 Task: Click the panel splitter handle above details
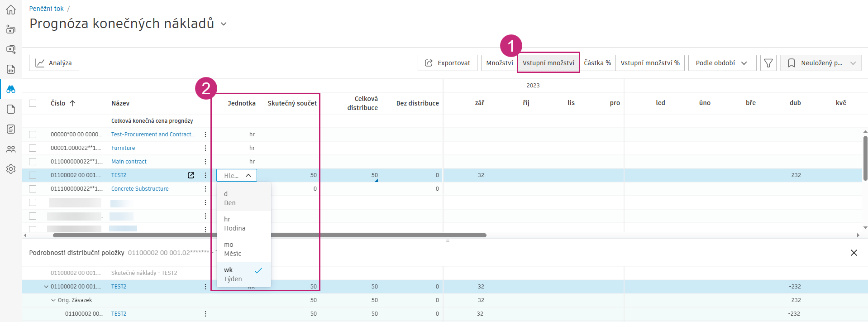coord(448,241)
